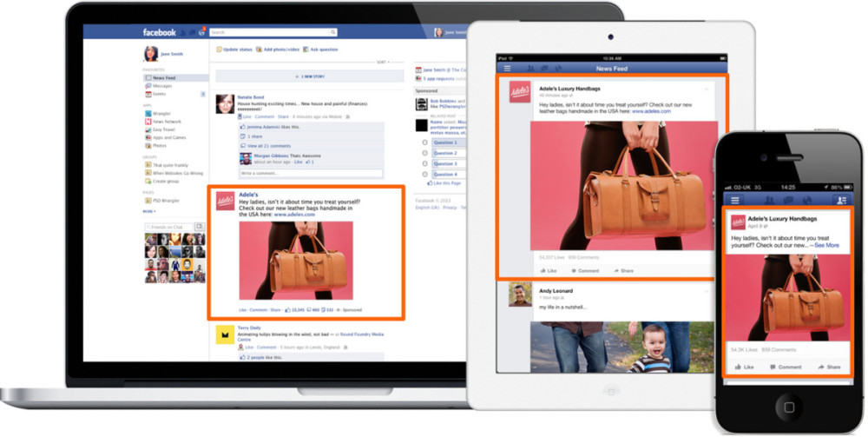Click the Write a comment field
This screenshot has width=868, height=437.
[311, 174]
